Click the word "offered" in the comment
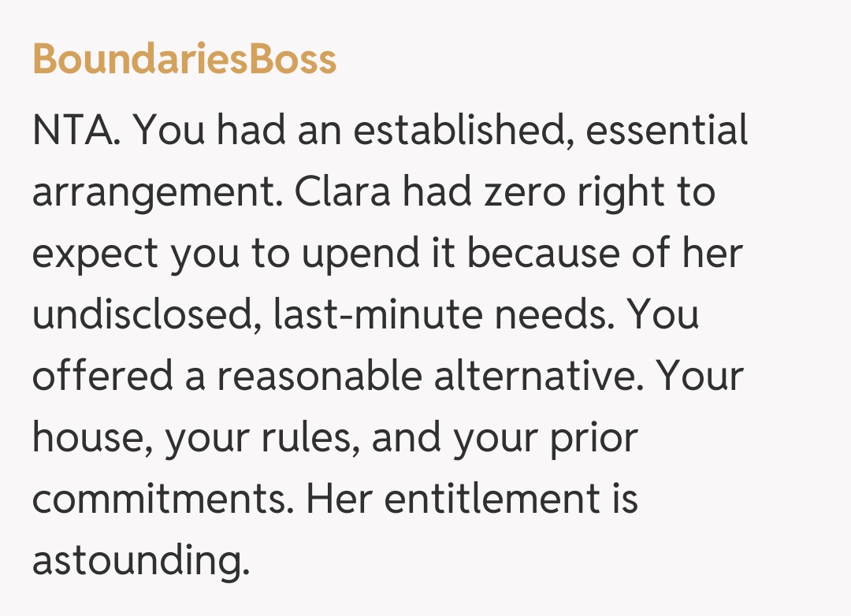The image size is (851, 616). click(102, 377)
